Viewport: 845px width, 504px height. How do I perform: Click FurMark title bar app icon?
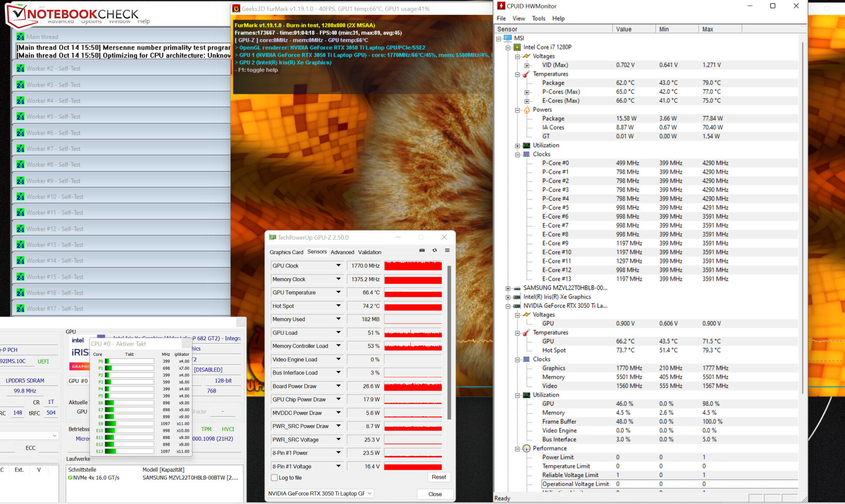236,8
